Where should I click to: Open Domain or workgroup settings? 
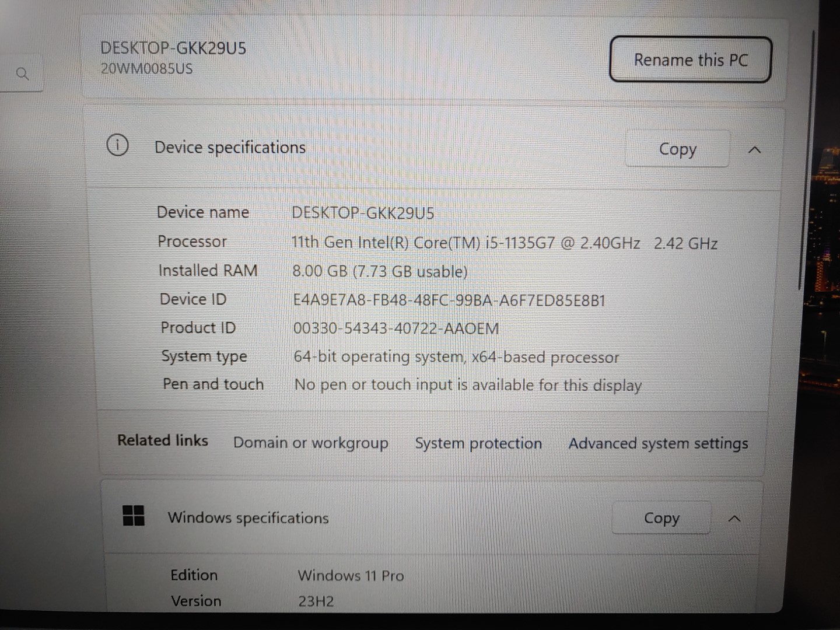[311, 443]
